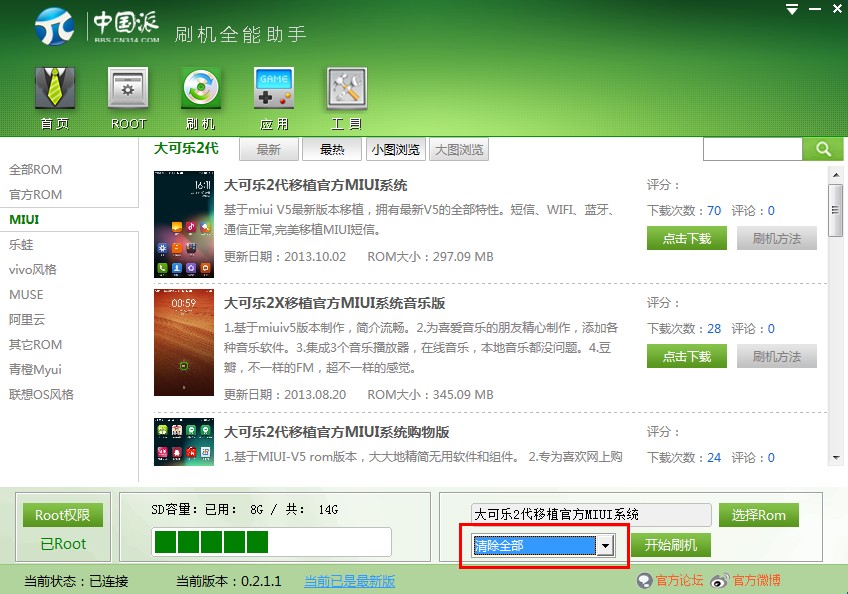The width and height of the screenshot is (848, 594).
Task: Click the green search magnifier icon
Action: pos(823,149)
